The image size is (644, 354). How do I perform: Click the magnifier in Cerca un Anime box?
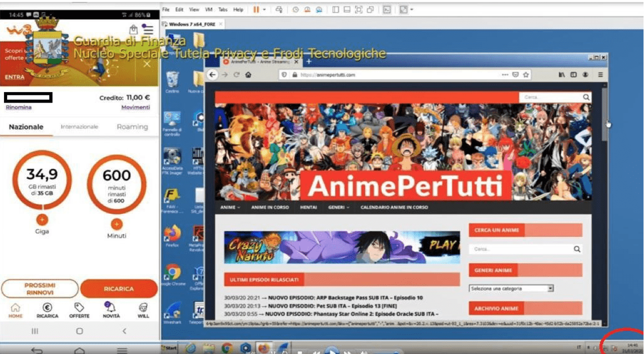click(577, 249)
